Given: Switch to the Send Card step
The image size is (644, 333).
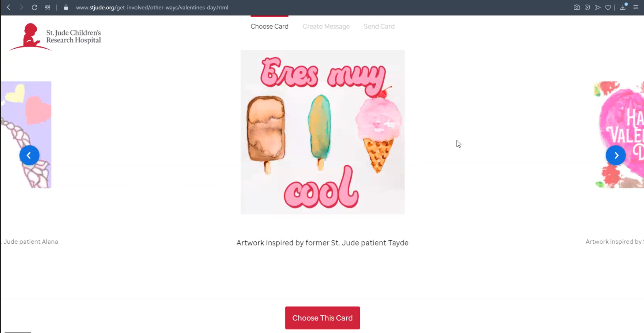Looking at the screenshot, I should pos(379,26).
